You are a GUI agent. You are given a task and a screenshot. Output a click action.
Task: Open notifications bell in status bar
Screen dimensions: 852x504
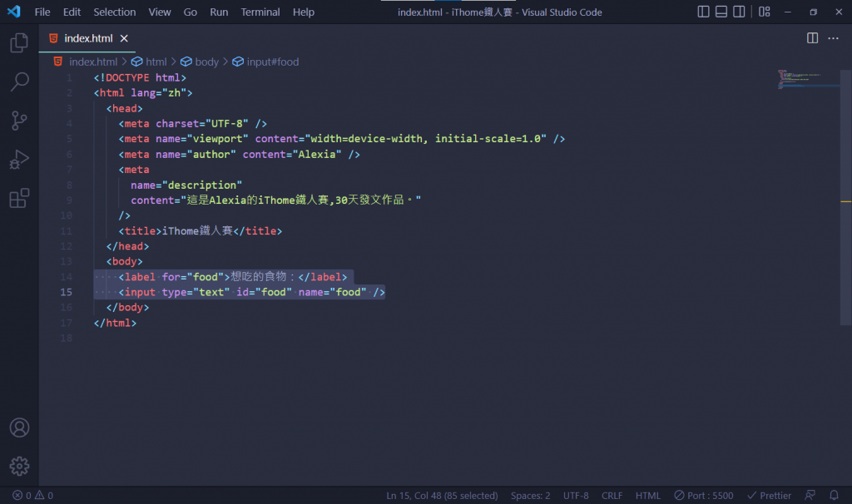[x=834, y=496]
